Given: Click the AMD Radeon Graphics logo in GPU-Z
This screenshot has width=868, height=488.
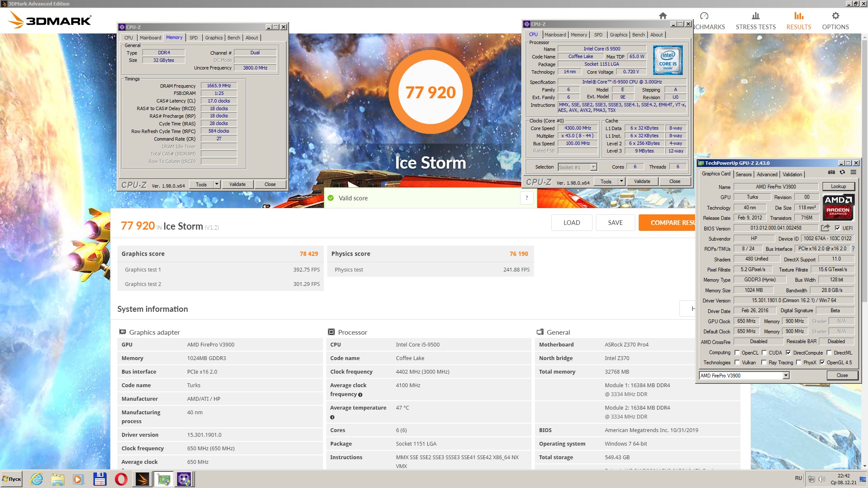Looking at the screenshot, I should coord(838,207).
